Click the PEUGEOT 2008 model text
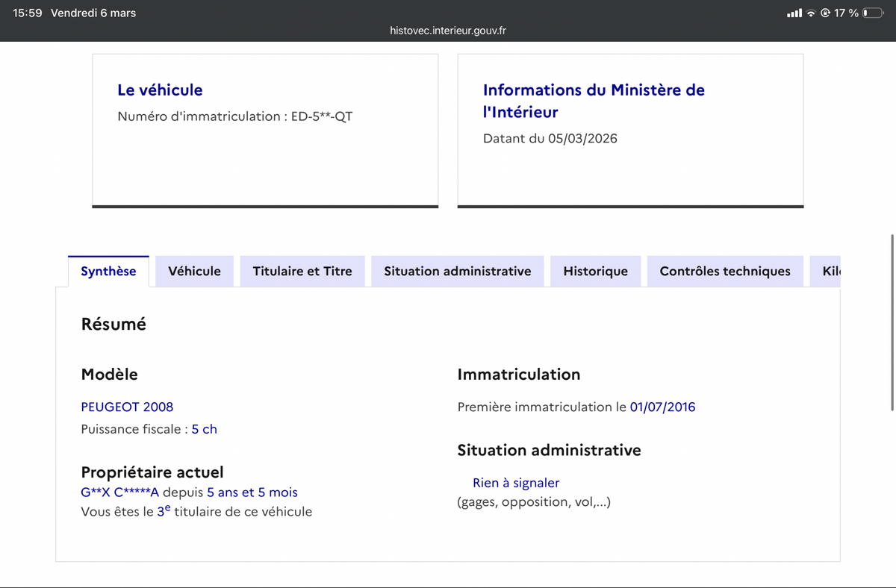This screenshot has width=896, height=588. [127, 407]
